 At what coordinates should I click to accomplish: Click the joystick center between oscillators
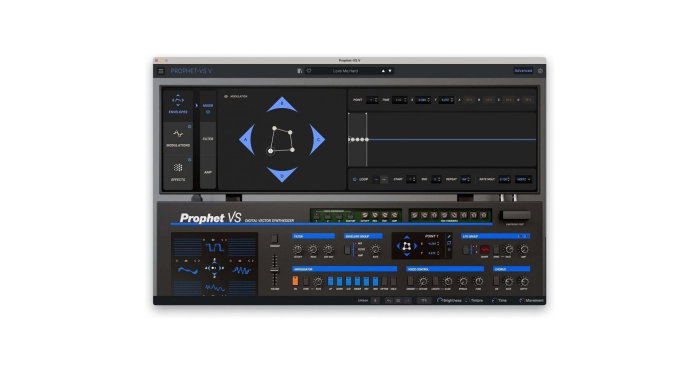click(214, 268)
